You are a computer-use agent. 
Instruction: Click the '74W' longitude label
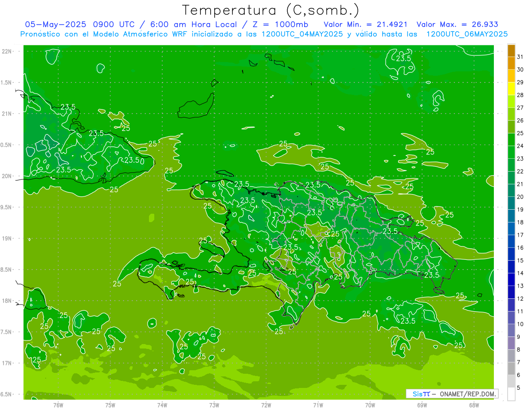click(162, 405)
